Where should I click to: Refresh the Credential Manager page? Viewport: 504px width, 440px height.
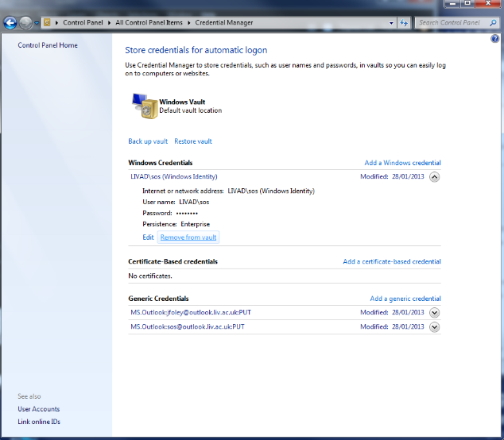404,23
